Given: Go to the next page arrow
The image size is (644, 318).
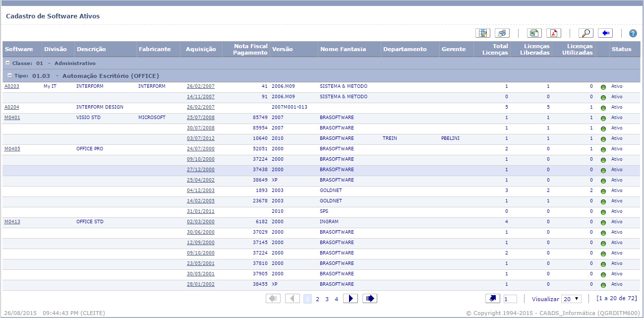Looking at the screenshot, I should tap(350, 299).
